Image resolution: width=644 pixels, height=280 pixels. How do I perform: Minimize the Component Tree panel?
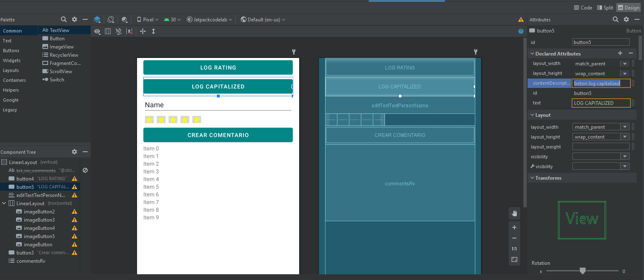[x=85, y=152]
